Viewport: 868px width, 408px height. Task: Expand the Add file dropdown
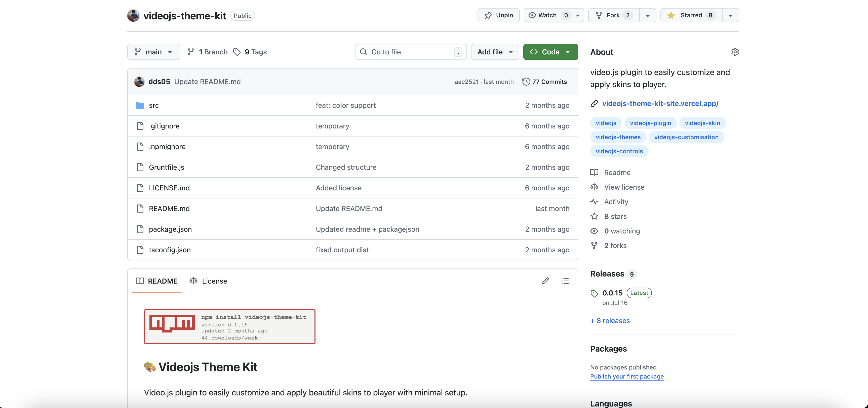(495, 52)
